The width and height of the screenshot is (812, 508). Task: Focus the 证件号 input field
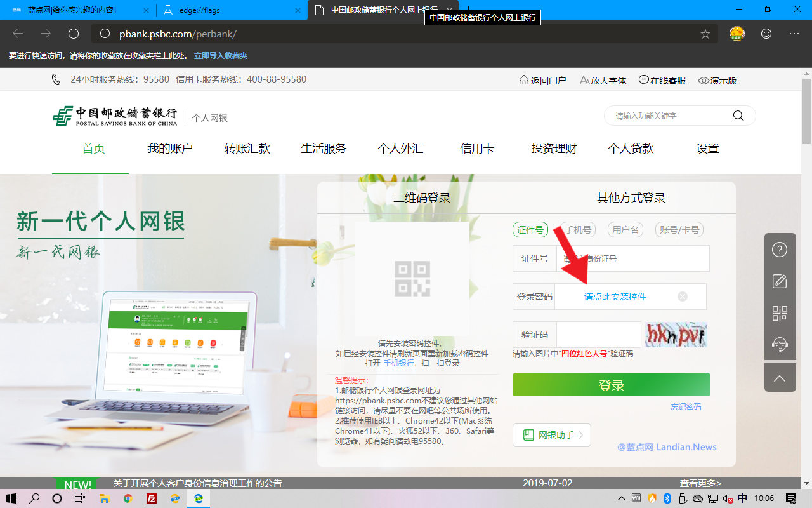coord(632,258)
